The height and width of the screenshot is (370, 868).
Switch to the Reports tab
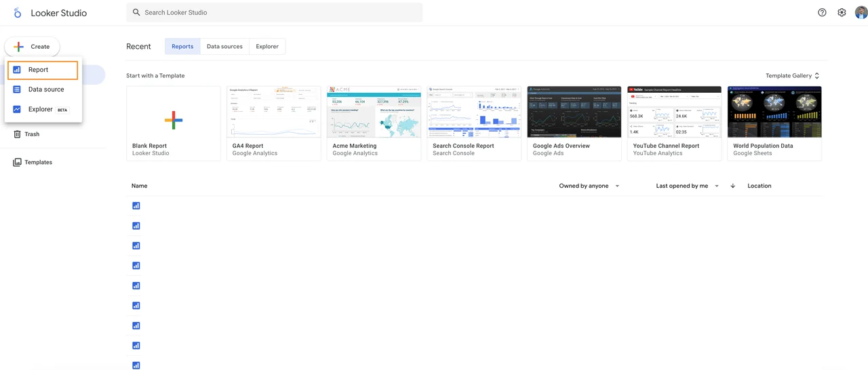click(182, 47)
